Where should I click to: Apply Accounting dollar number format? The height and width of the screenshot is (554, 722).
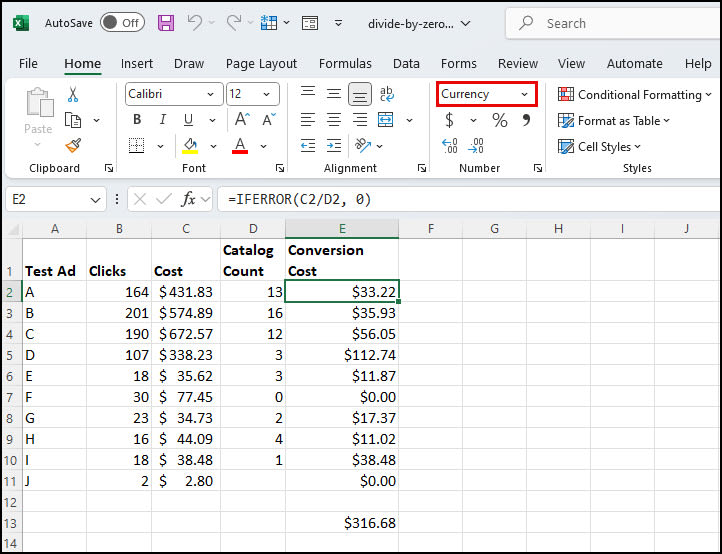point(449,120)
